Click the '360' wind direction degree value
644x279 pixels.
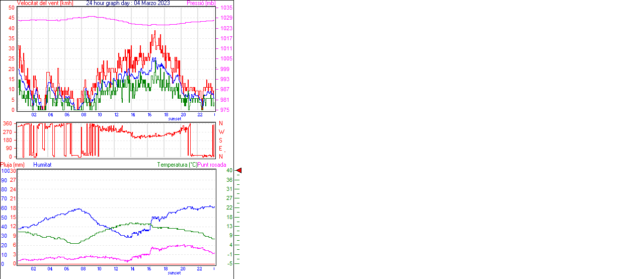pyautogui.click(x=8, y=123)
